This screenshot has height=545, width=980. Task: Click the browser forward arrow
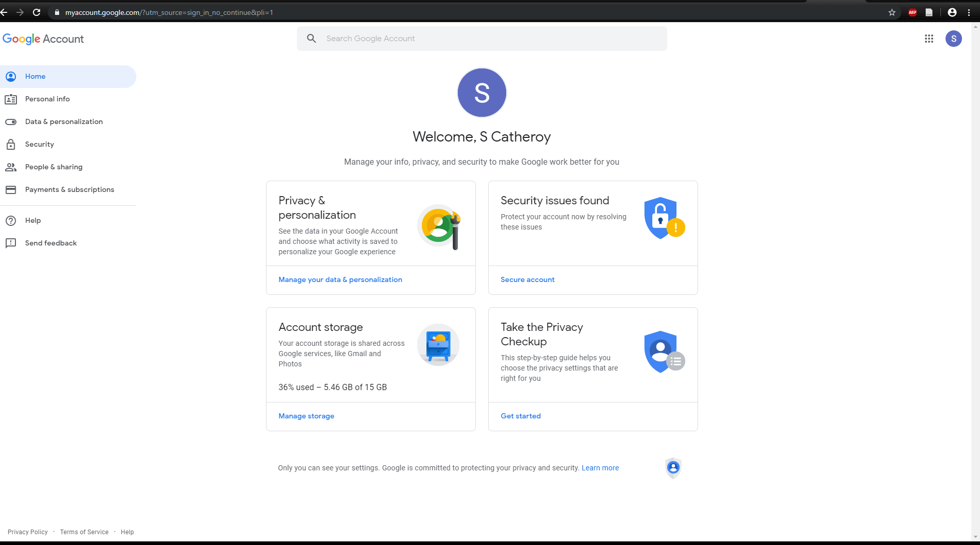tap(20, 12)
